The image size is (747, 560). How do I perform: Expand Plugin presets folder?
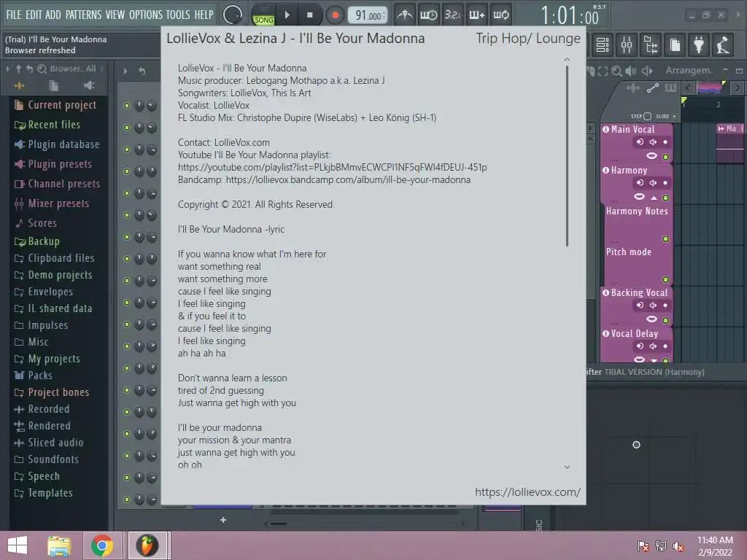point(53,164)
